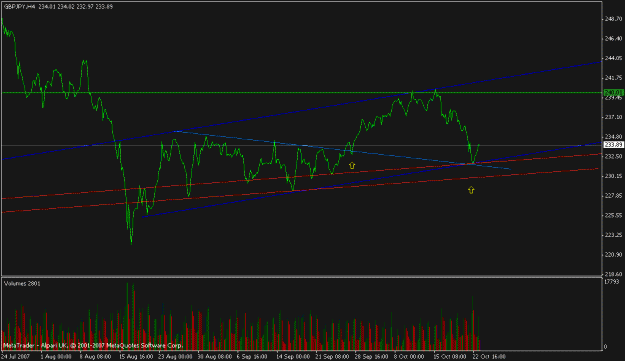Screen dimensions: 625x361
Task: Click the 17793 volume scale label
Action: 611,282
